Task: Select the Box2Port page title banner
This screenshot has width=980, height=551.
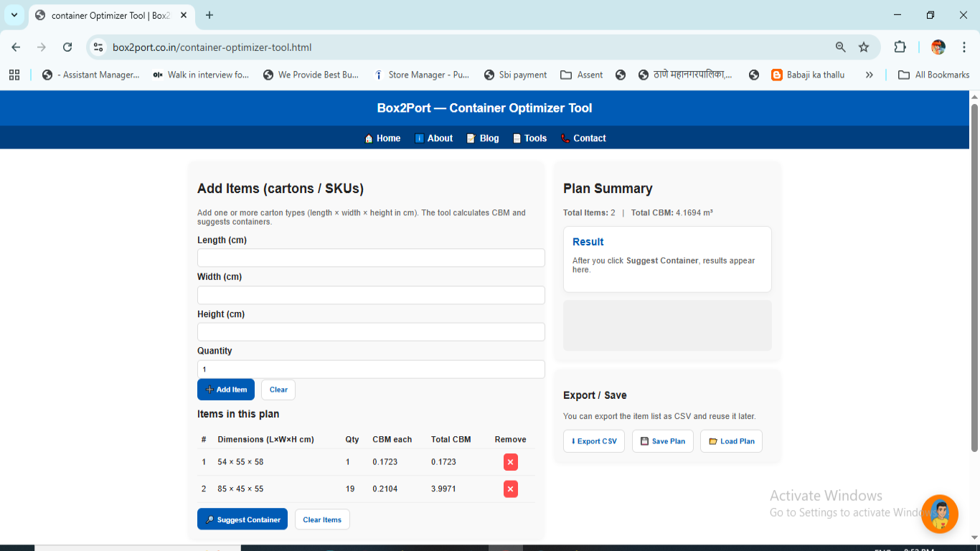Action: tap(485, 108)
